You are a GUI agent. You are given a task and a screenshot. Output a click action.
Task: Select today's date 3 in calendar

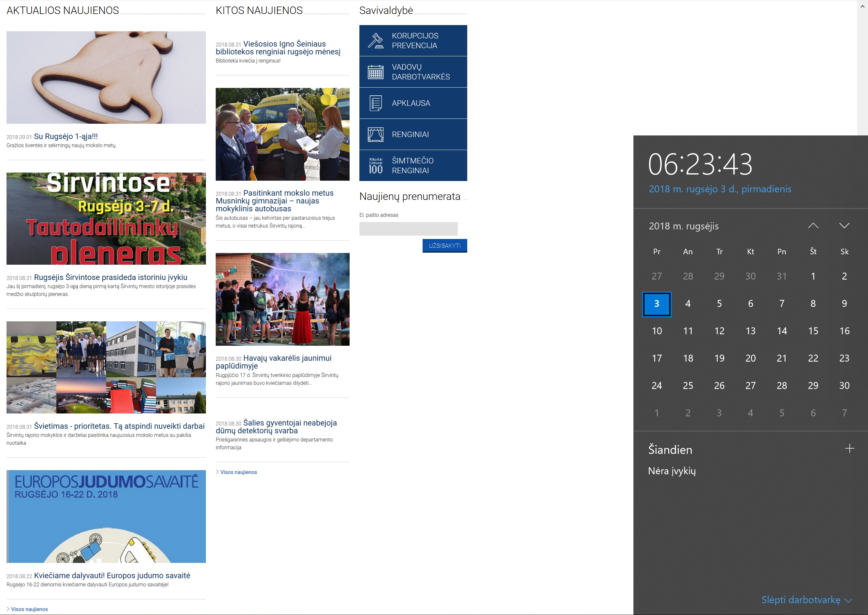(x=657, y=304)
